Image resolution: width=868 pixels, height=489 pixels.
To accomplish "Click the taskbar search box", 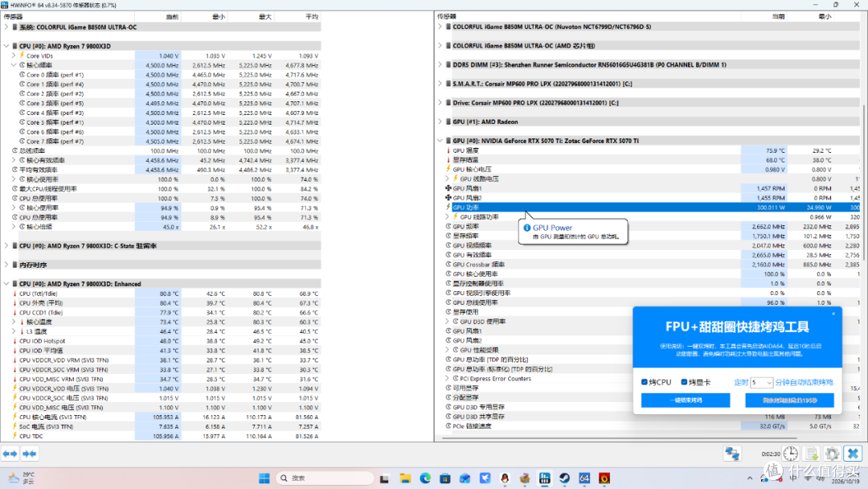I will tap(325, 478).
